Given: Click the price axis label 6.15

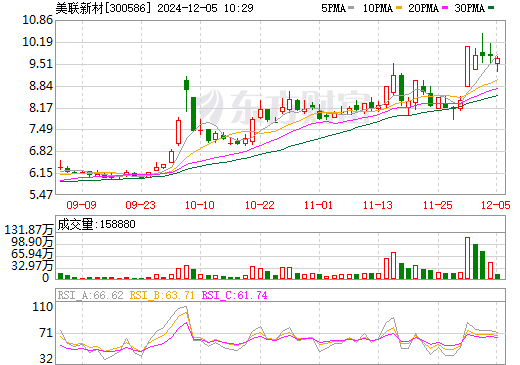Looking at the screenshot, I should point(41,173).
